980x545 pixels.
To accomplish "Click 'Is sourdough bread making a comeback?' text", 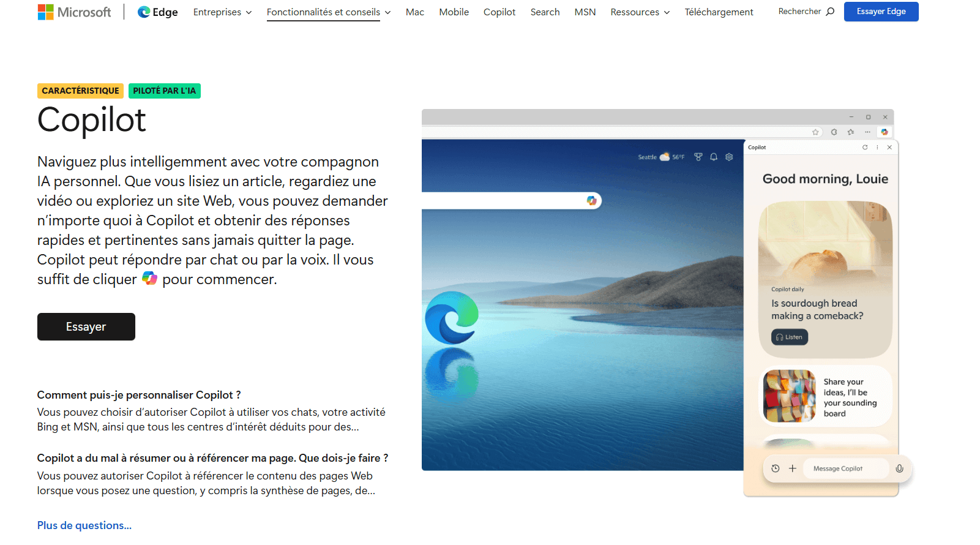I will pyautogui.click(x=817, y=309).
